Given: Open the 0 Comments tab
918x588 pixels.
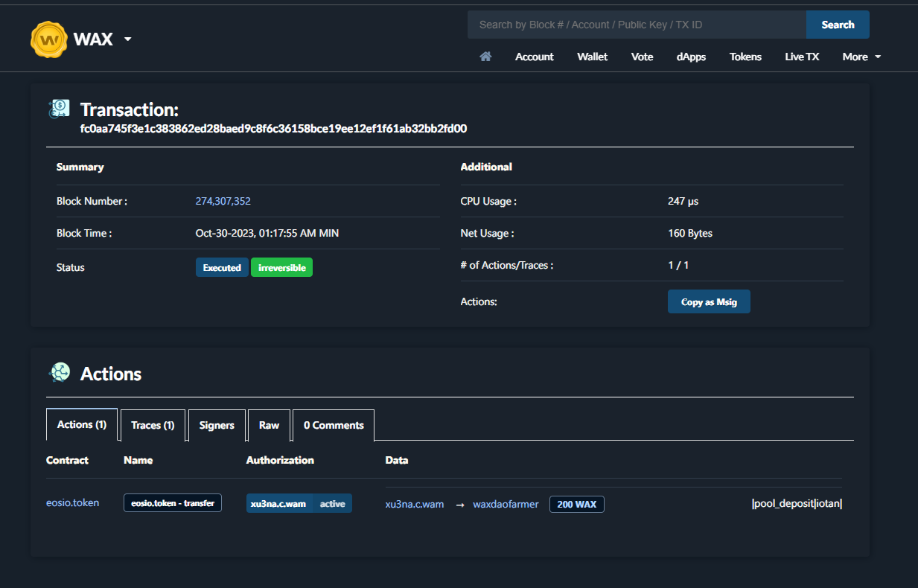Looking at the screenshot, I should [x=334, y=425].
